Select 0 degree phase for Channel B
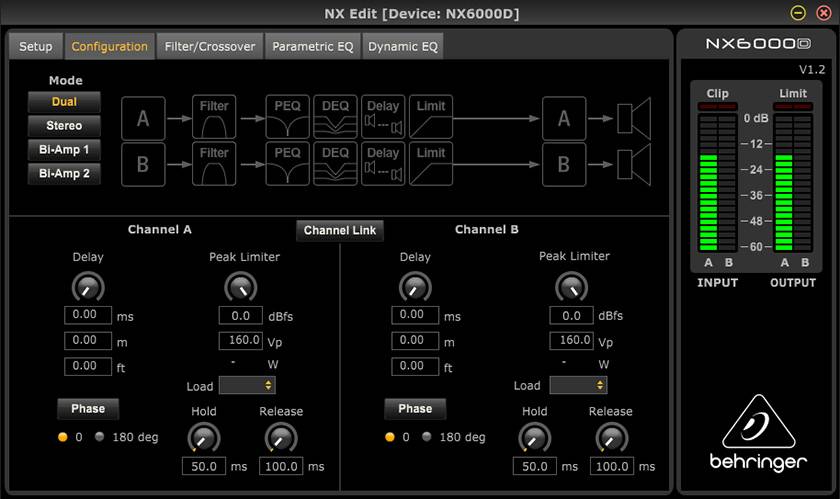This screenshot has height=499, width=840. tap(390, 437)
